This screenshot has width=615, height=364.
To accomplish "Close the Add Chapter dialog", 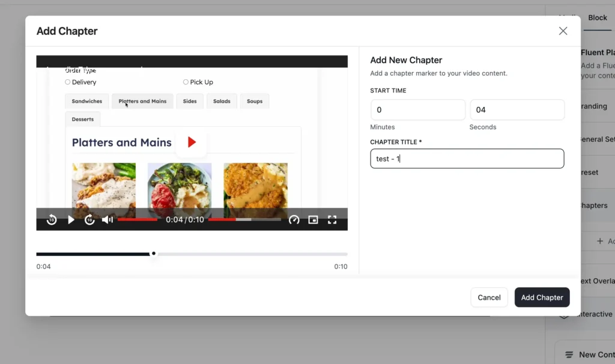I will click(563, 31).
